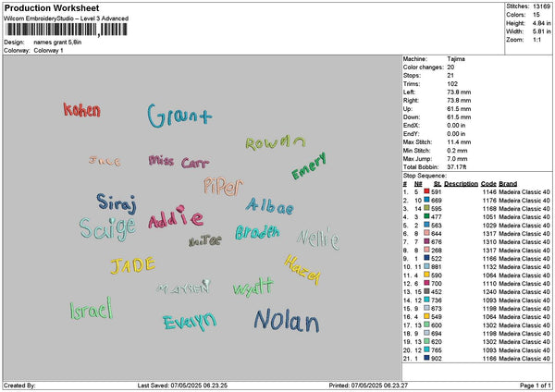Click the 'Colorway 1' value

[48, 50]
